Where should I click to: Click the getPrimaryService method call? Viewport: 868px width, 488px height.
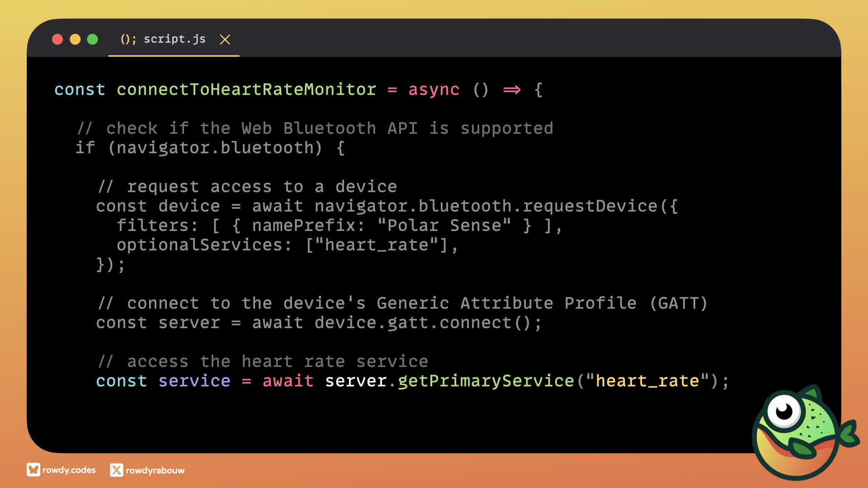486,381
